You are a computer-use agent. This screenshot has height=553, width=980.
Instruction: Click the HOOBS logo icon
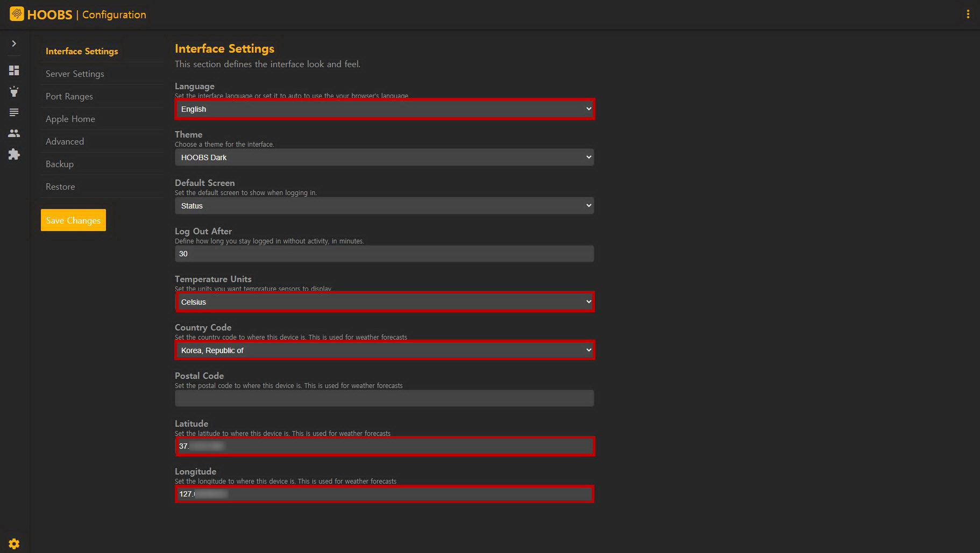pyautogui.click(x=17, y=14)
